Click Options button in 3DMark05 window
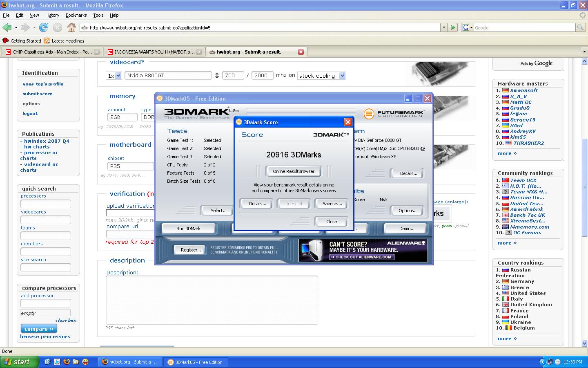The width and height of the screenshot is (588, 368). coord(408,211)
